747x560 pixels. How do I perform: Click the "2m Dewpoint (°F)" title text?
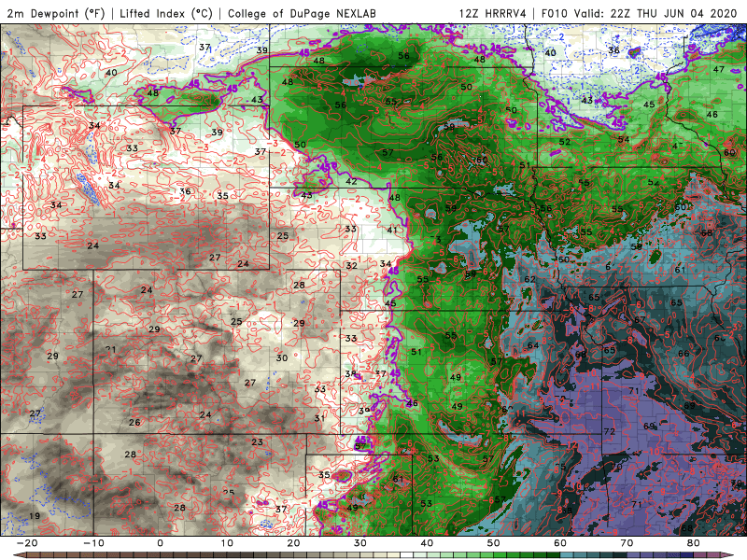[56, 13]
